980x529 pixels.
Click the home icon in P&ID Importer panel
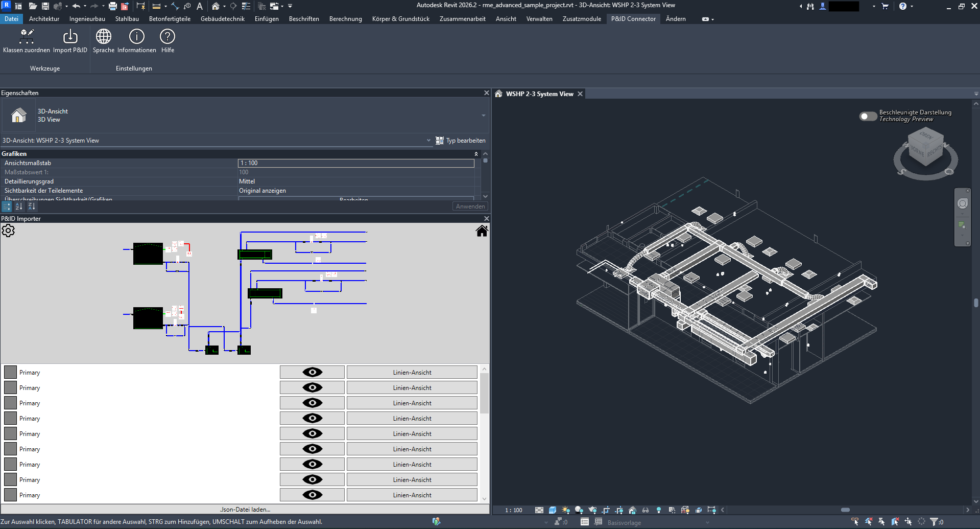pyautogui.click(x=482, y=231)
